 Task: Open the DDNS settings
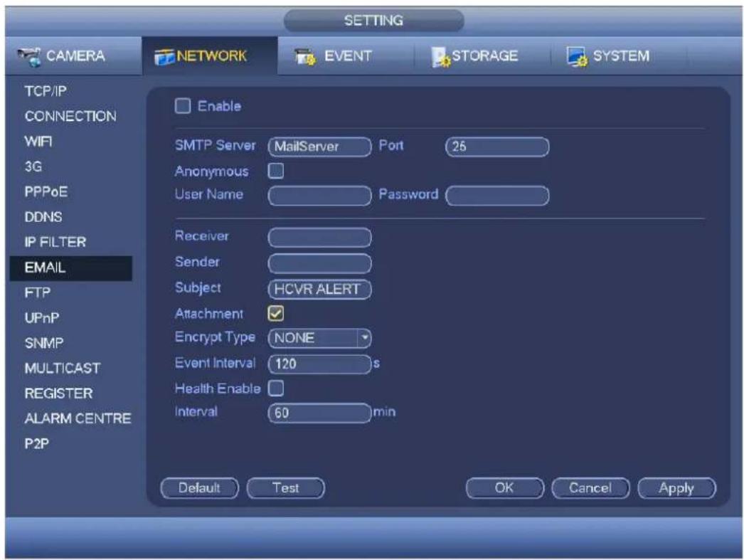tap(43, 217)
